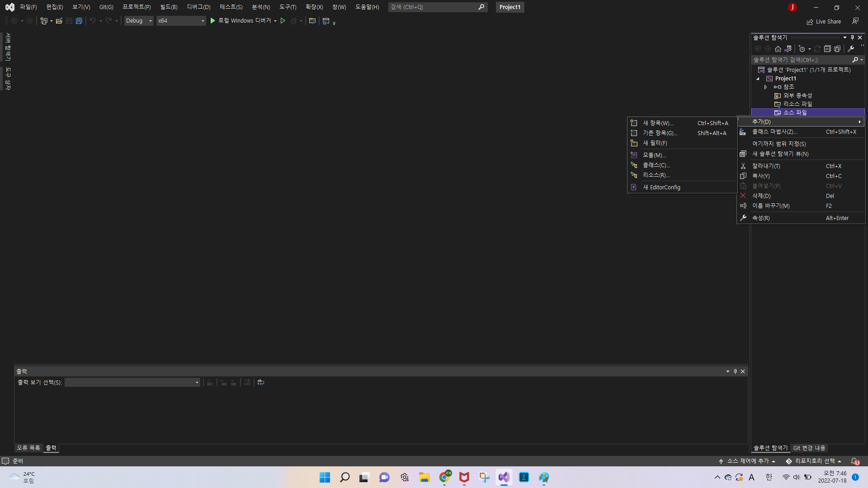The image size is (868, 488).
Task: Click Start Without Debugging green outline arrow
Action: point(283,21)
